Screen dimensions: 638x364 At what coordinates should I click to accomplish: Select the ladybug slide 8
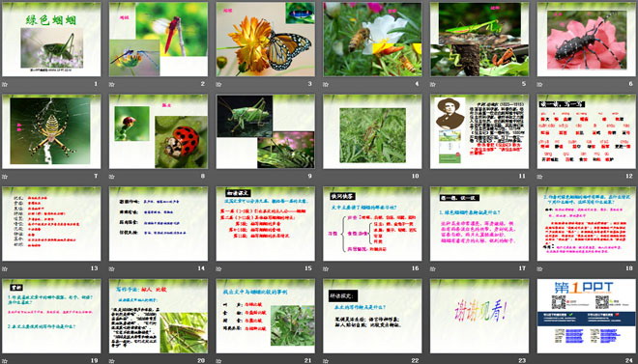[x=159, y=131]
